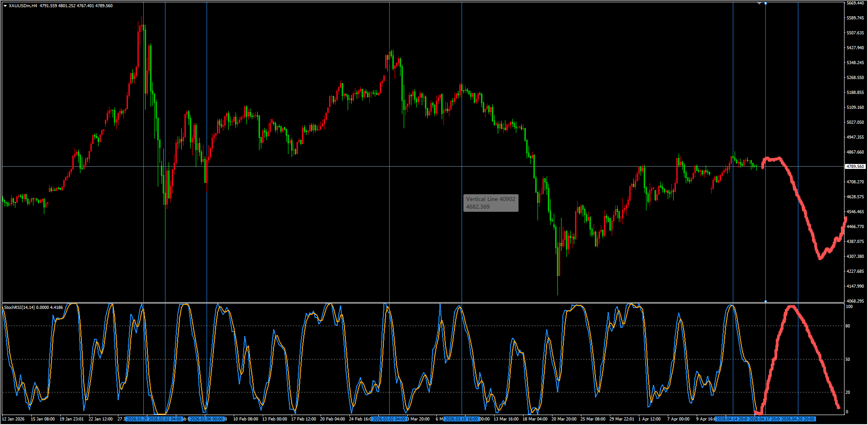
Task: Click the 13 Feb 00:00 time axis label
Action: (x=275, y=419)
